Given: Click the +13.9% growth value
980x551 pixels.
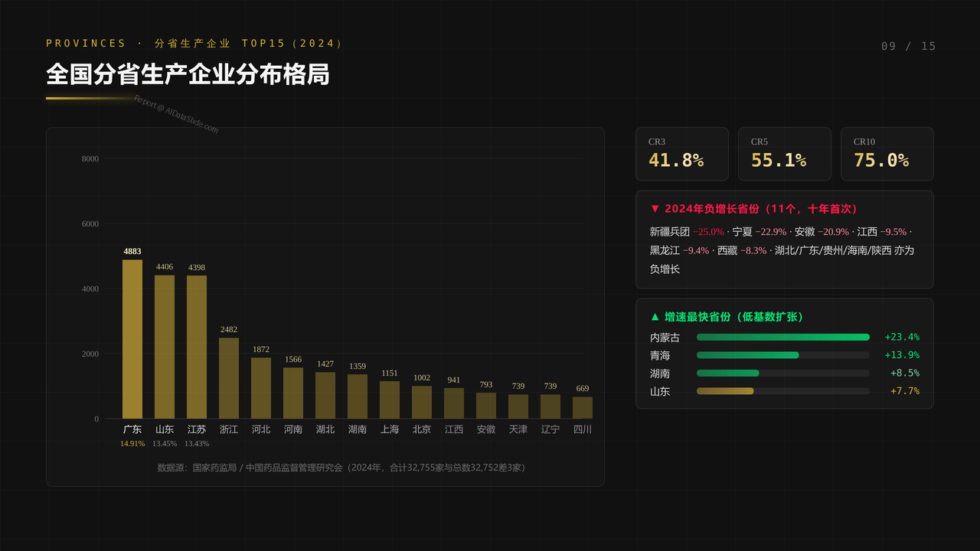Looking at the screenshot, I should [902, 355].
